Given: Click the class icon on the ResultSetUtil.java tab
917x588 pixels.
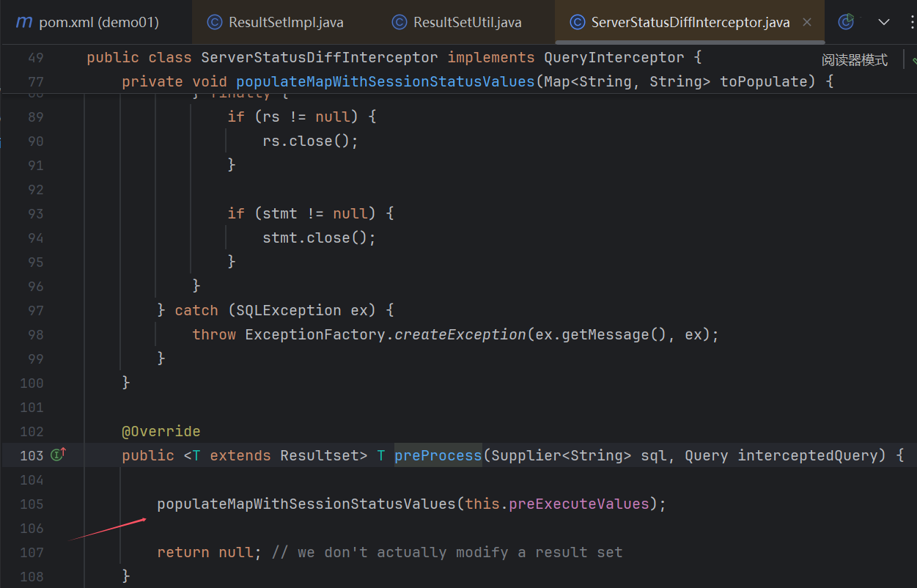Looking at the screenshot, I should pyautogui.click(x=399, y=22).
